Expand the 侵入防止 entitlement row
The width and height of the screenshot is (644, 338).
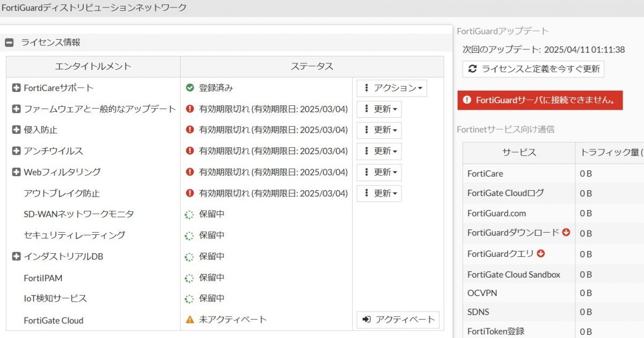[16, 130]
